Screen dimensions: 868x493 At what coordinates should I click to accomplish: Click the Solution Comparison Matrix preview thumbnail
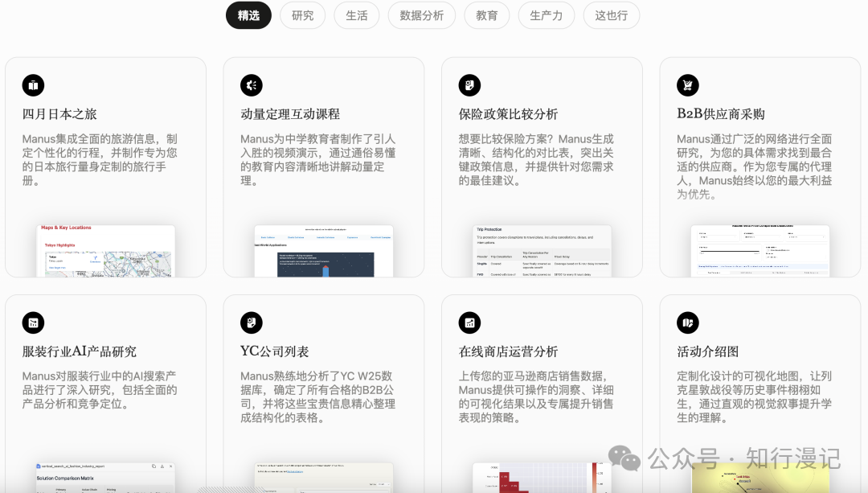(106, 478)
